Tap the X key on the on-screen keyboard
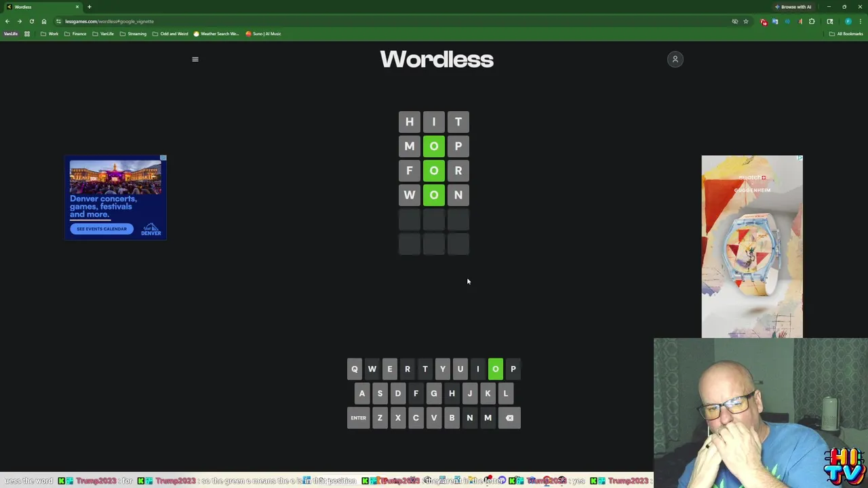 pyautogui.click(x=398, y=418)
